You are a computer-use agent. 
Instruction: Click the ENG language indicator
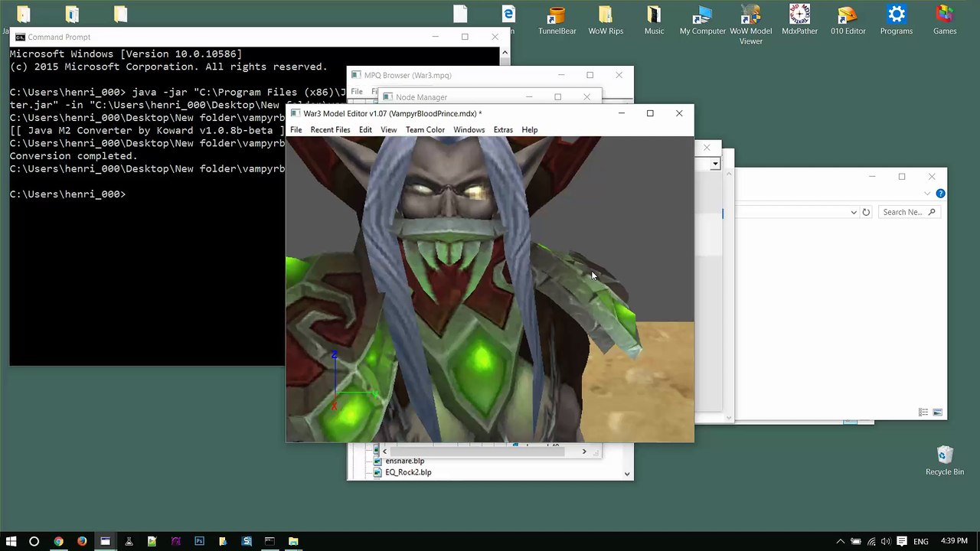[x=921, y=541]
